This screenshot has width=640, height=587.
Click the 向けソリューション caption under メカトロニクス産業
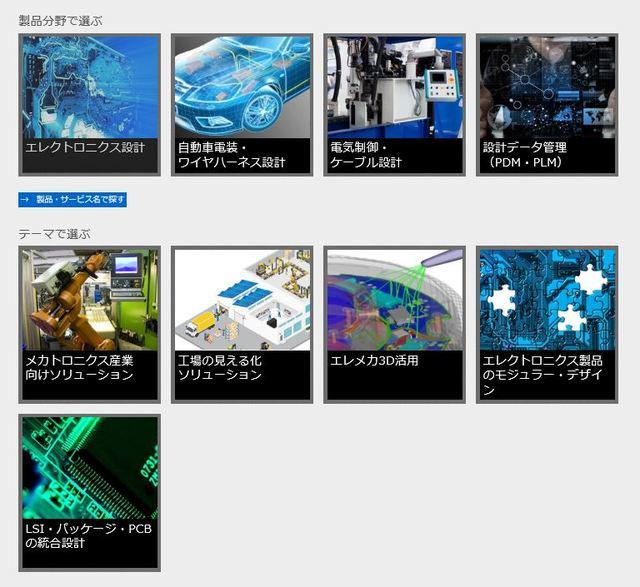pyautogui.click(x=80, y=375)
